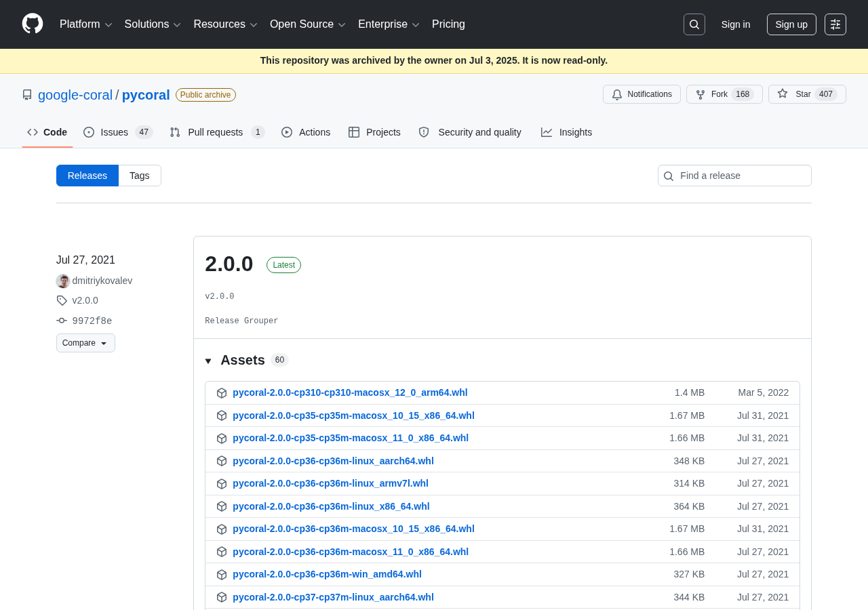Click the fork icon in the Fork button
Screen dimensions: 868x610
[x=701, y=95]
